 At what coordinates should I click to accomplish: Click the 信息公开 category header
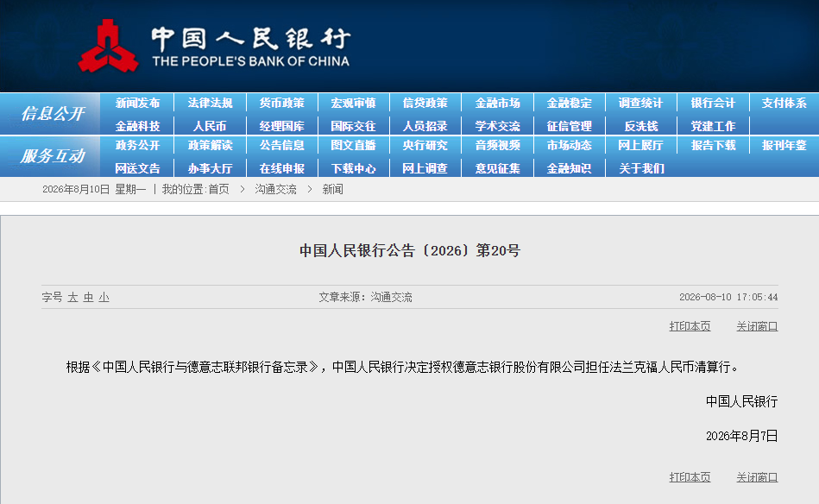pyautogui.click(x=53, y=113)
